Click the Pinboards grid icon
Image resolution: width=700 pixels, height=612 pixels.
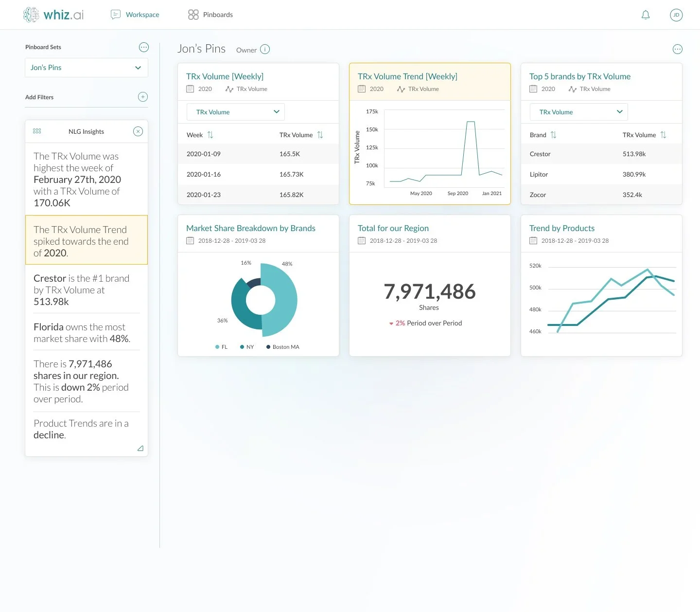(193, 15)
